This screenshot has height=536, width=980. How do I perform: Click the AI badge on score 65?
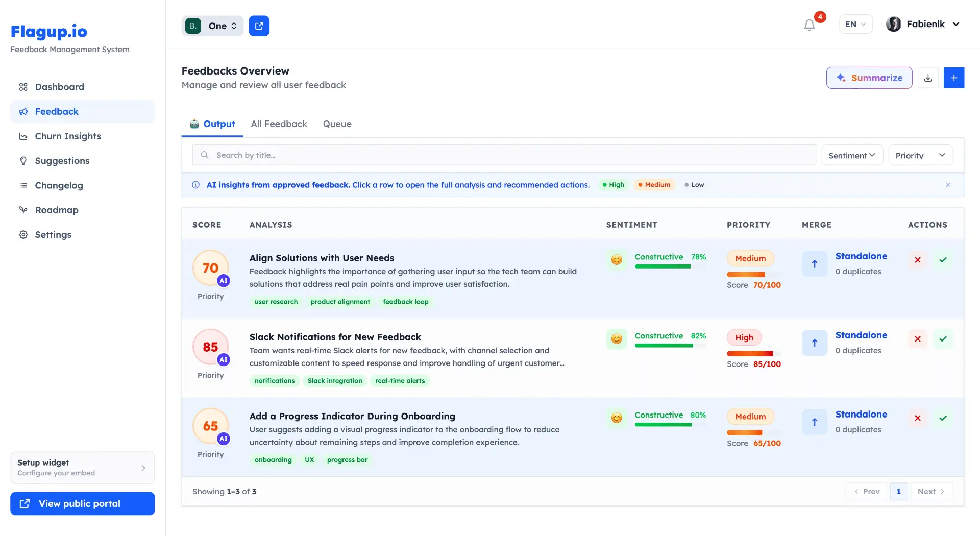pos(224,439)
